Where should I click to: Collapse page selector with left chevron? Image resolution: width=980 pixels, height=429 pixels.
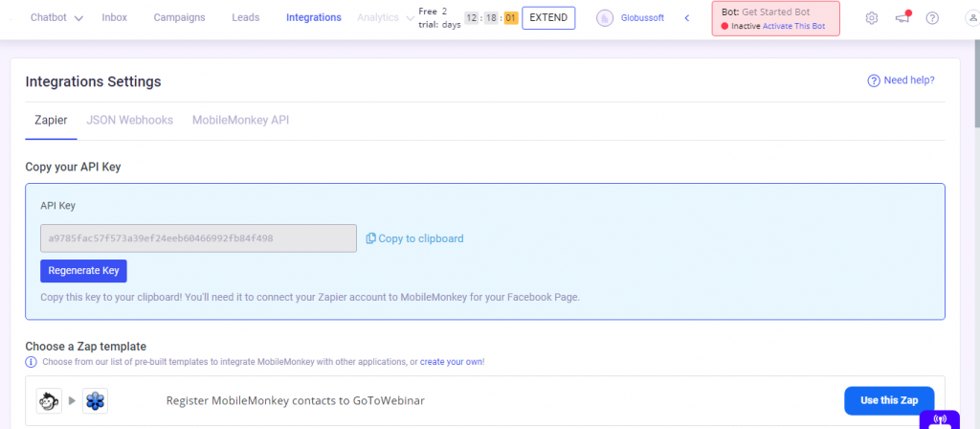[x=687, y=18]
